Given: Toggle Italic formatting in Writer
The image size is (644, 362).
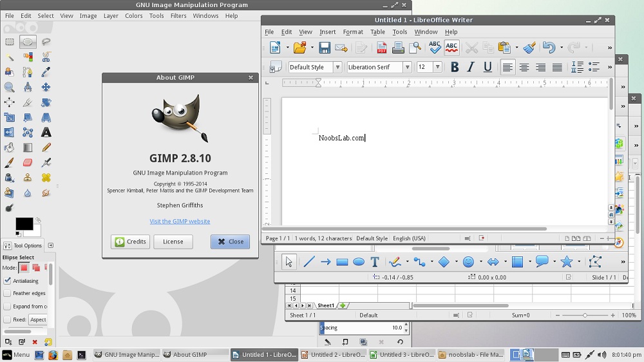Looking at the screenshot, I should (x=471, y=67).
